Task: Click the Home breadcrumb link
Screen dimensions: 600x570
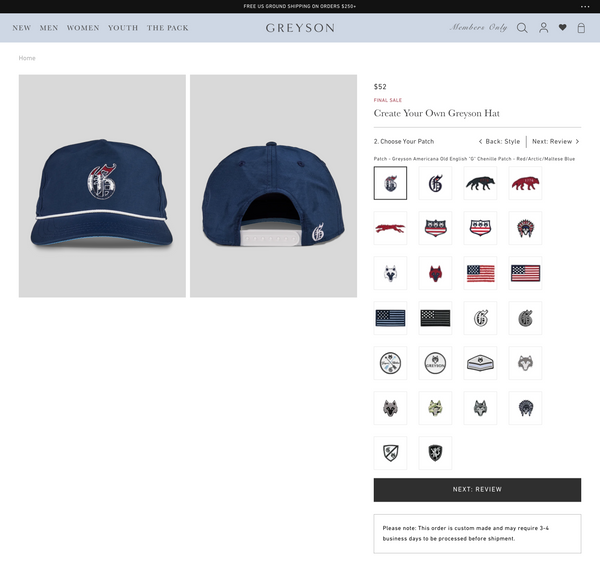Action: [27, 58]
